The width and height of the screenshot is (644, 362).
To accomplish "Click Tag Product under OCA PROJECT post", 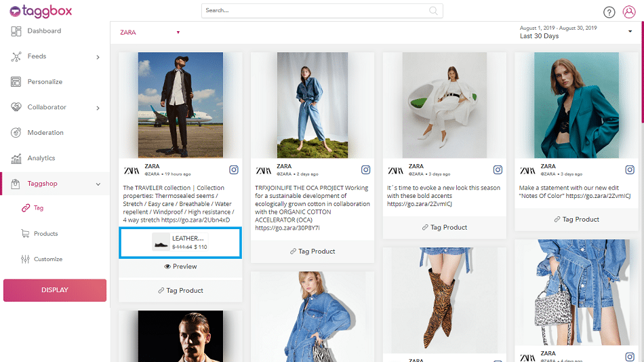I will (313, 251).
